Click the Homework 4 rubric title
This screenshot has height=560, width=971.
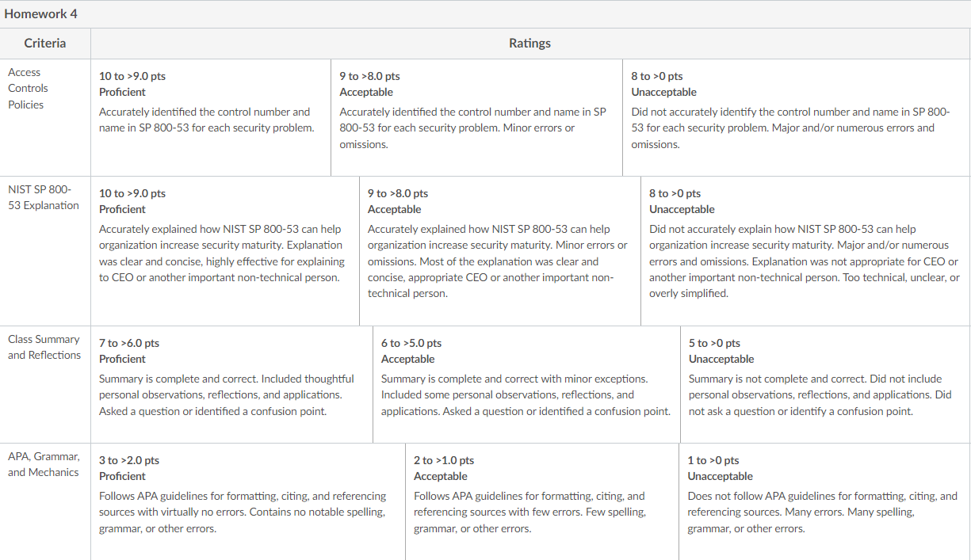pos(41,14)
